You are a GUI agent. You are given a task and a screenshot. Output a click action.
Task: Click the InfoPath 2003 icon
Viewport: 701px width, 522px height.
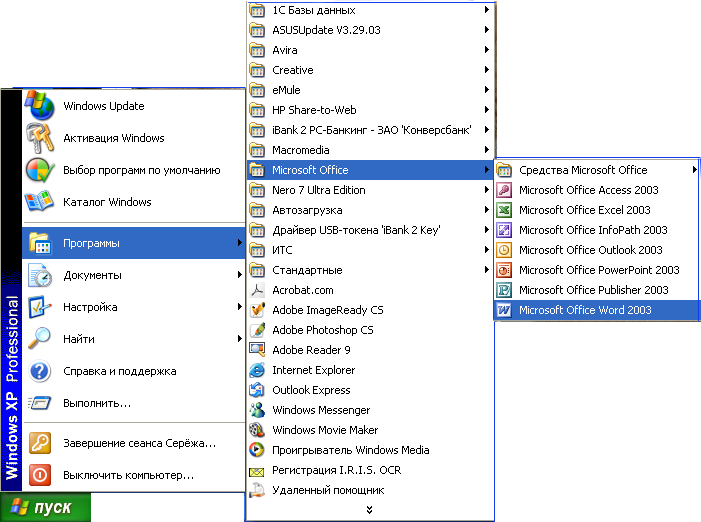click(504, 230)
